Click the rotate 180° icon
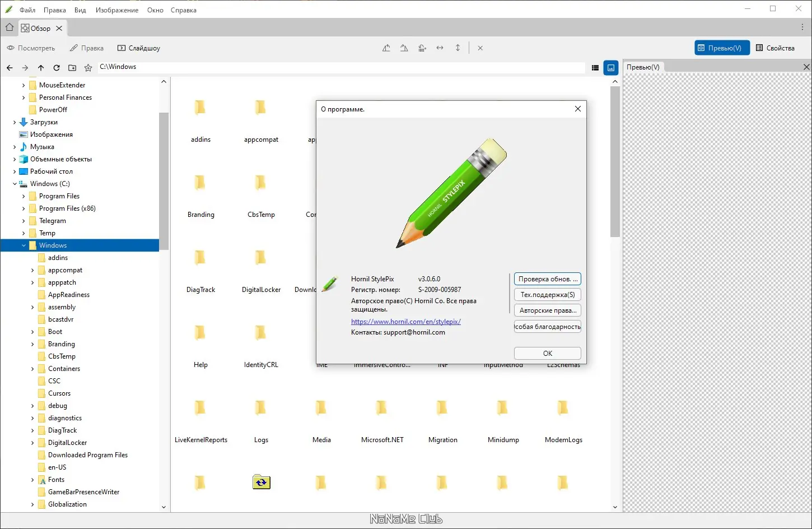 [422, 48]
